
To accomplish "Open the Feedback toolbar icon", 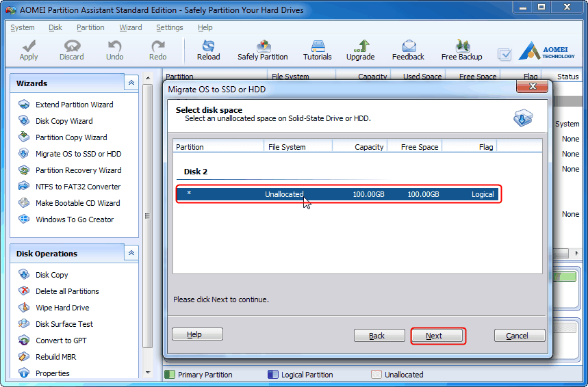I will 409,46.
